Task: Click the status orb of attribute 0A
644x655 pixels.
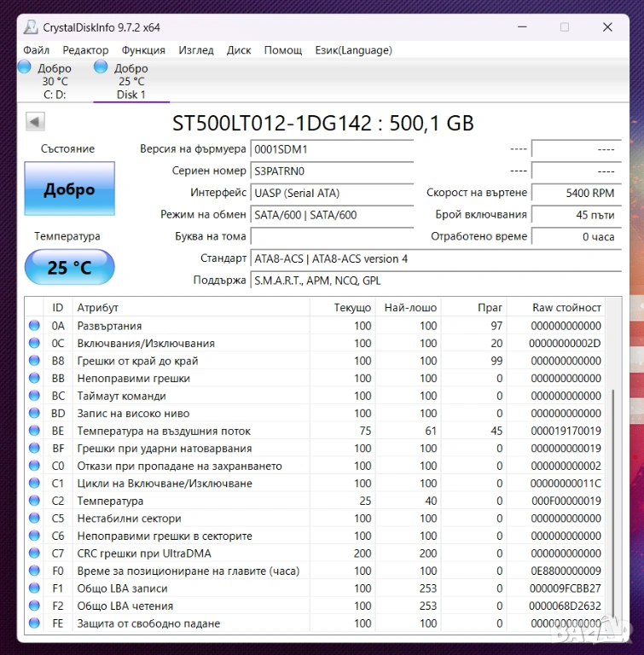Action: pyautogui.click(x=34, y=326)
